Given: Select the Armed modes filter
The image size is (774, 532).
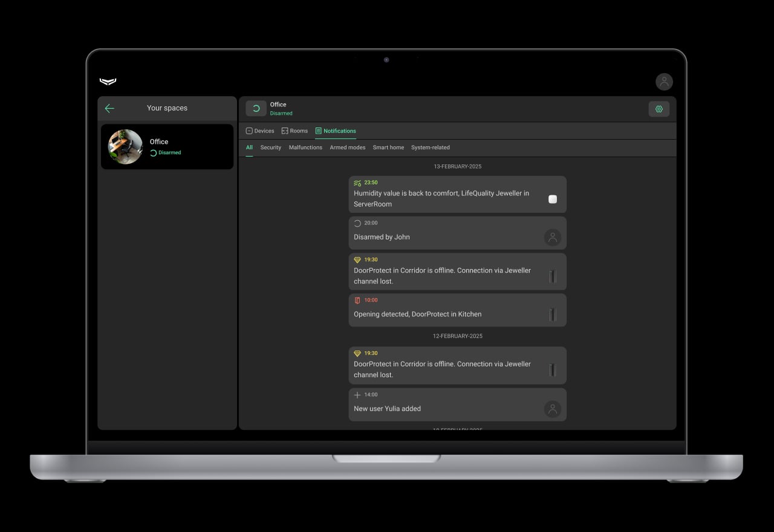Looking at the screenshot, I should pyautogui.click(x=348, y=147).
